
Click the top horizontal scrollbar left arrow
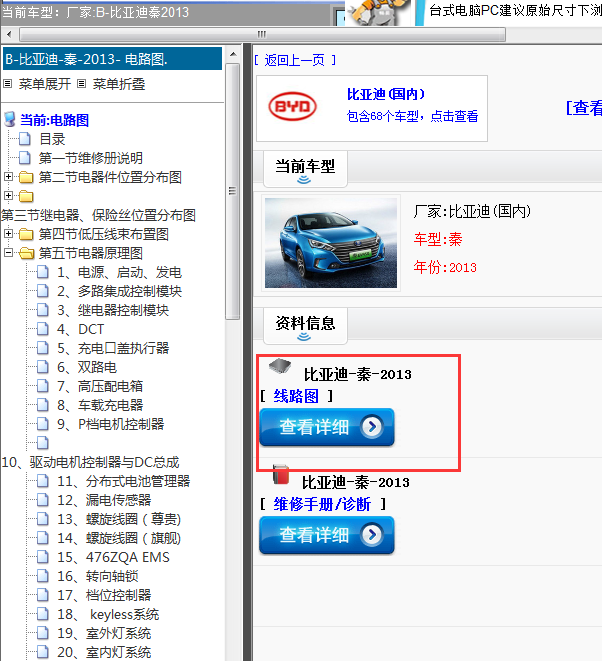9,34
